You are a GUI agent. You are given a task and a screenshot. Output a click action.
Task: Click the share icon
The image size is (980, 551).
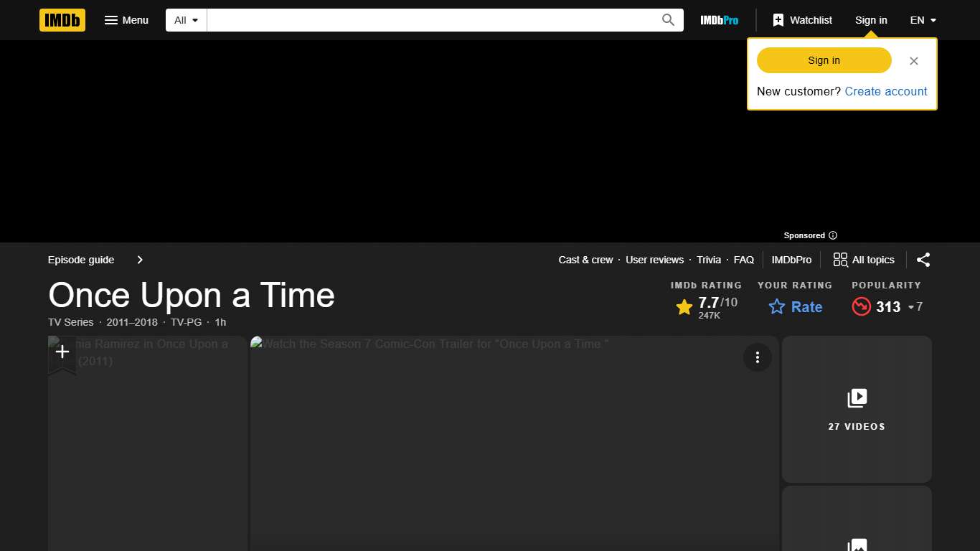[923, 260]
